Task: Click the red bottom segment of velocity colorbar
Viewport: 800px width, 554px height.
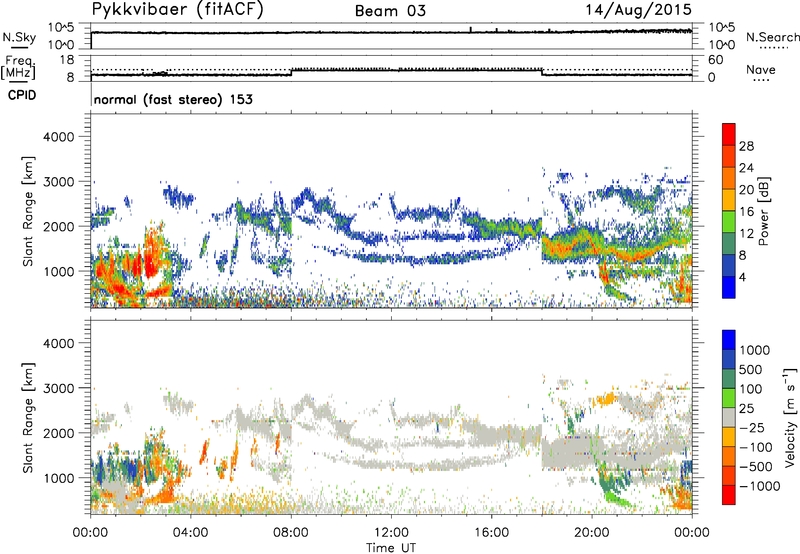Action: click(729, 495)
